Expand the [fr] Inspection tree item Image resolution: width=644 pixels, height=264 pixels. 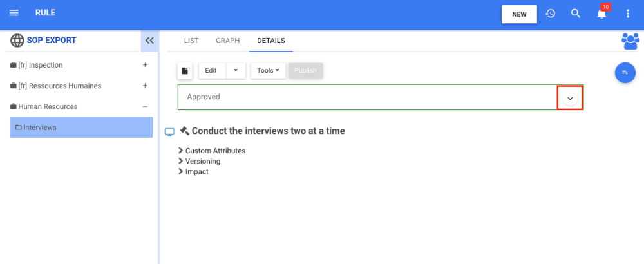pos(145,65)
